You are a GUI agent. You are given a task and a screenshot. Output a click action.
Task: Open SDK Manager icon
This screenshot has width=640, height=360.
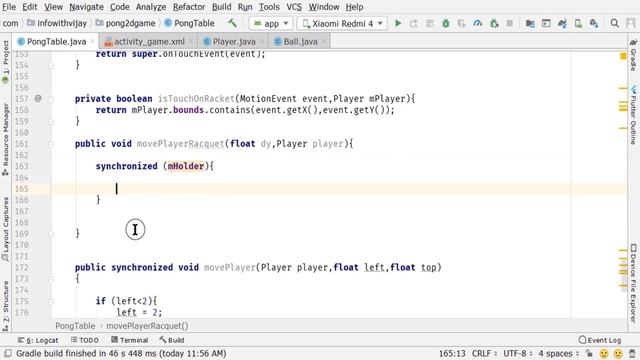[594, 23]
